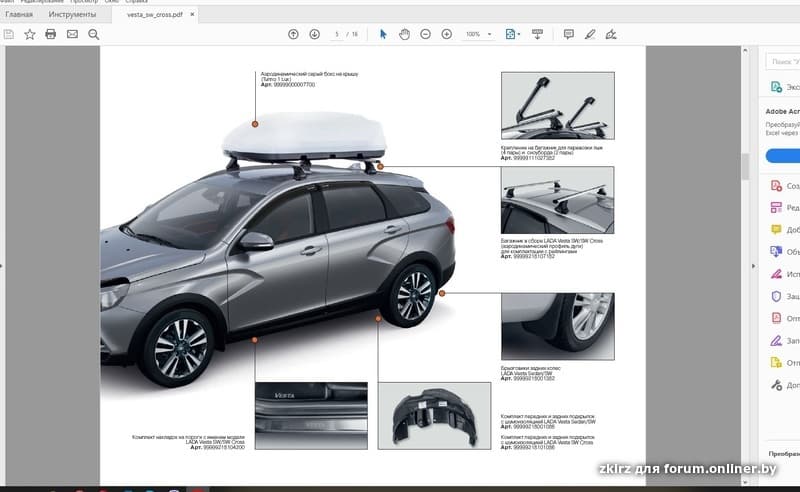The image size is (800, 492).
Task: Open the search magnifier tool
Action: tap(94, 34)
